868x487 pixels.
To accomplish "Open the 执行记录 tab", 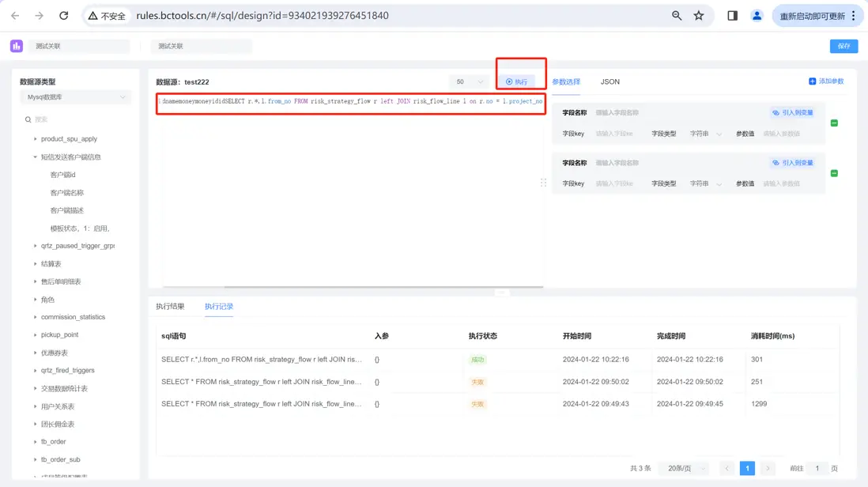I will [219, 306].
